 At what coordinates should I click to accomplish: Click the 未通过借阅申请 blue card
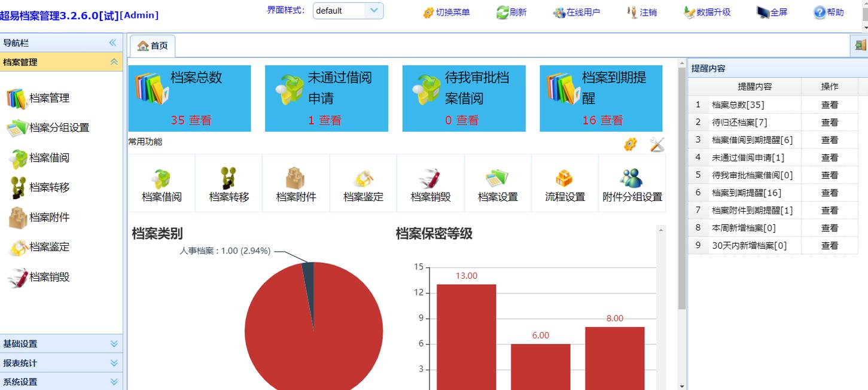[x=327, y=98]
